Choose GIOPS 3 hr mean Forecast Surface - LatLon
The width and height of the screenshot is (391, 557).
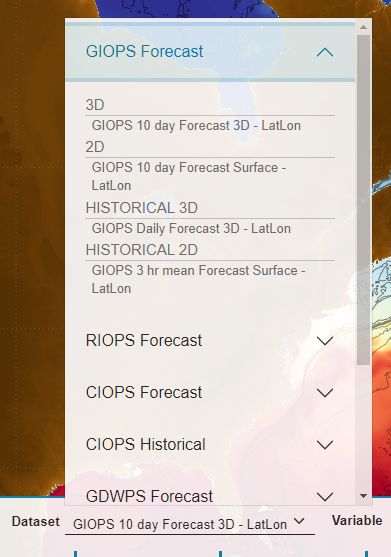(x=199, y=279)
